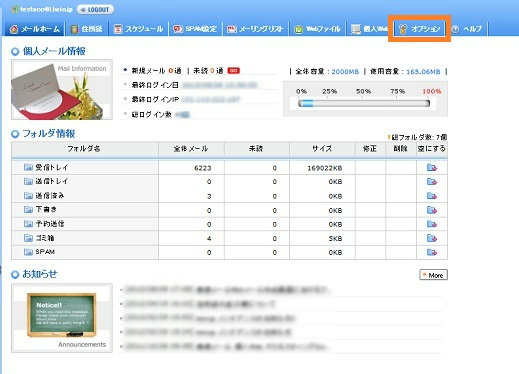Open the オプション tab
519x374 pixels.
pos(420,29)
